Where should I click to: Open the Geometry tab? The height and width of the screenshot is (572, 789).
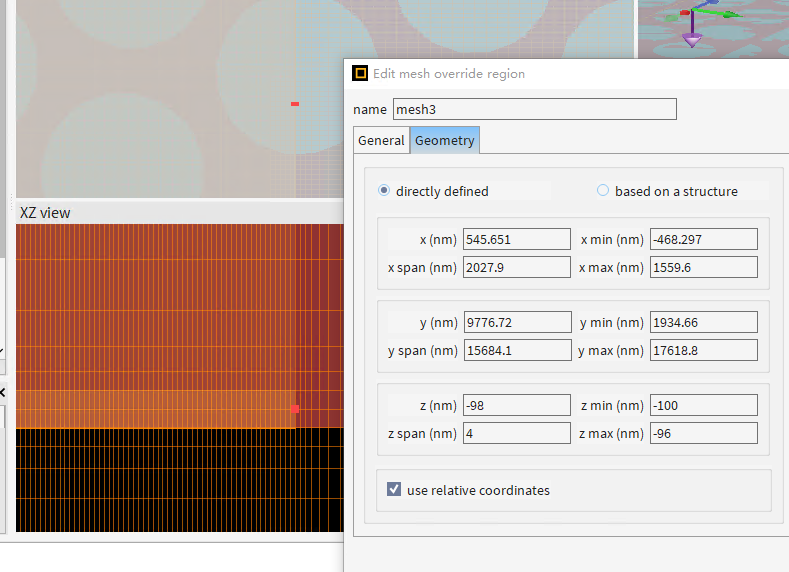click(445, 140)
